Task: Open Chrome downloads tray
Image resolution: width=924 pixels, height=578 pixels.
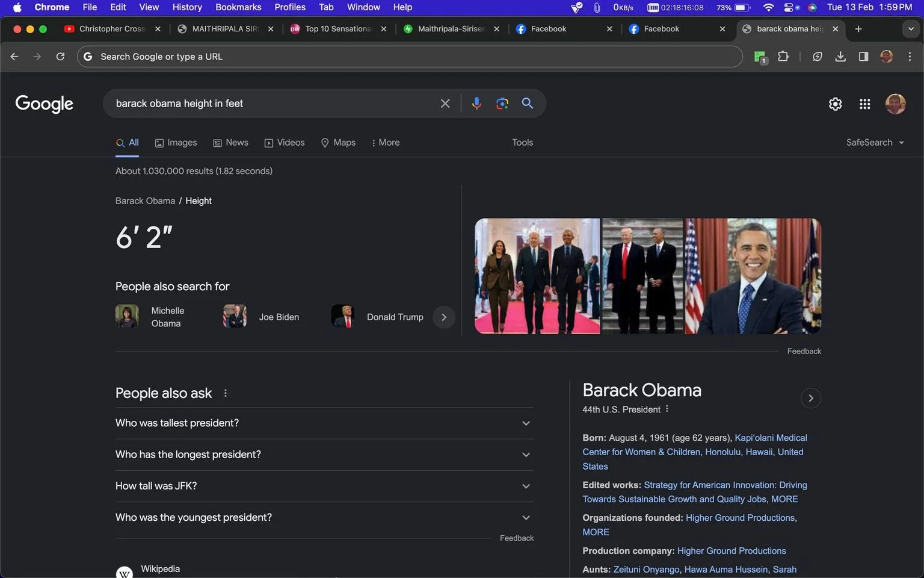Action: point(840,57)
